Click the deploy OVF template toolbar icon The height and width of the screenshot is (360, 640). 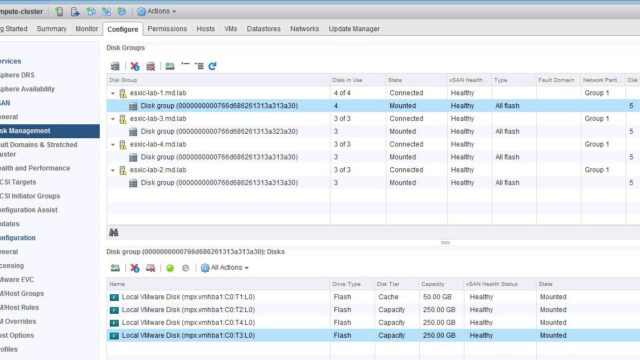pyautogui.click(x=122, y=11)
